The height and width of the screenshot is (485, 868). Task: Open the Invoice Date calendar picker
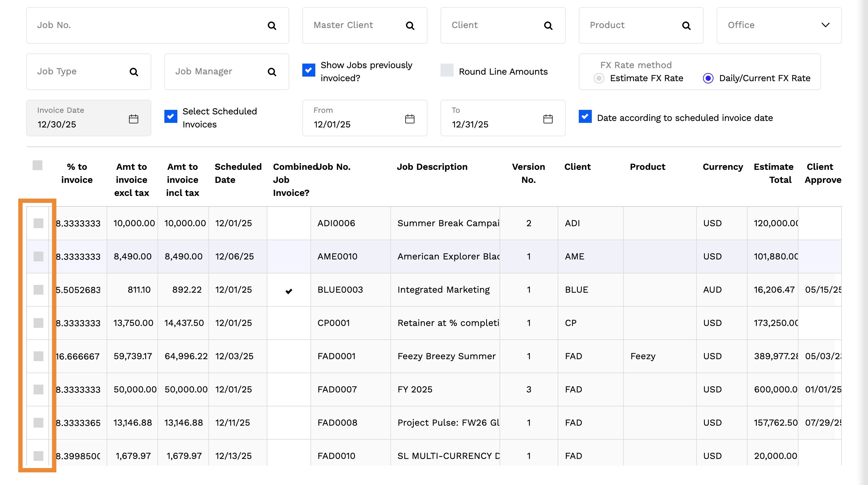click(133, 119)
